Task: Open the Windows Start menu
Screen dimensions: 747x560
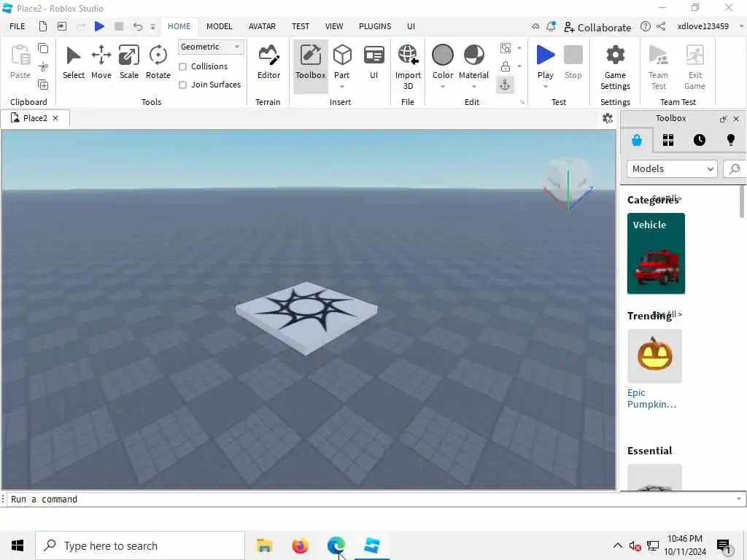Action: point(18,545)
